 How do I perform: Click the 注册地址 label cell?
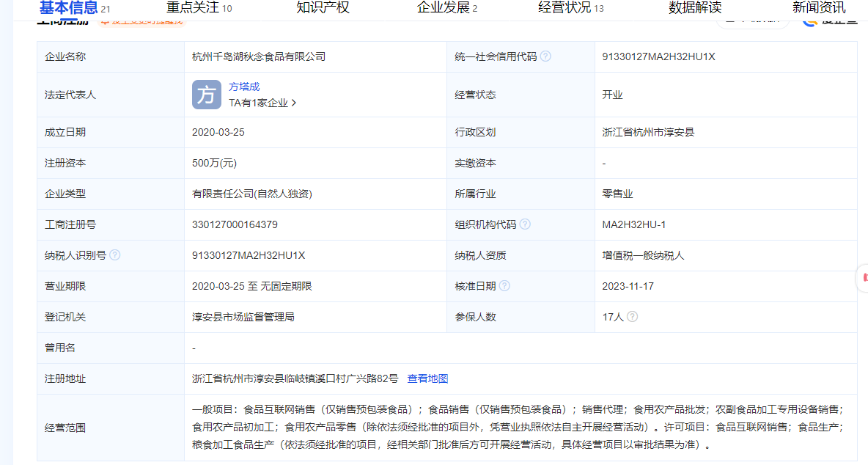pos(111,378)
